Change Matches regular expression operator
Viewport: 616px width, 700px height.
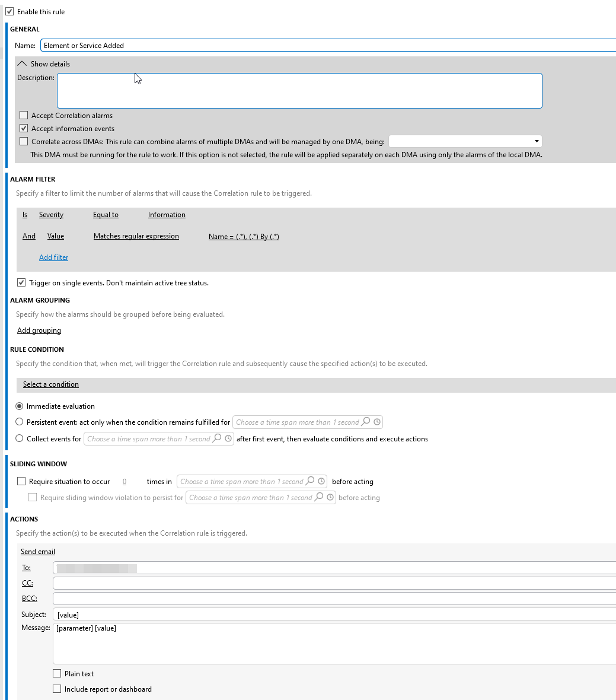point(136,236)
